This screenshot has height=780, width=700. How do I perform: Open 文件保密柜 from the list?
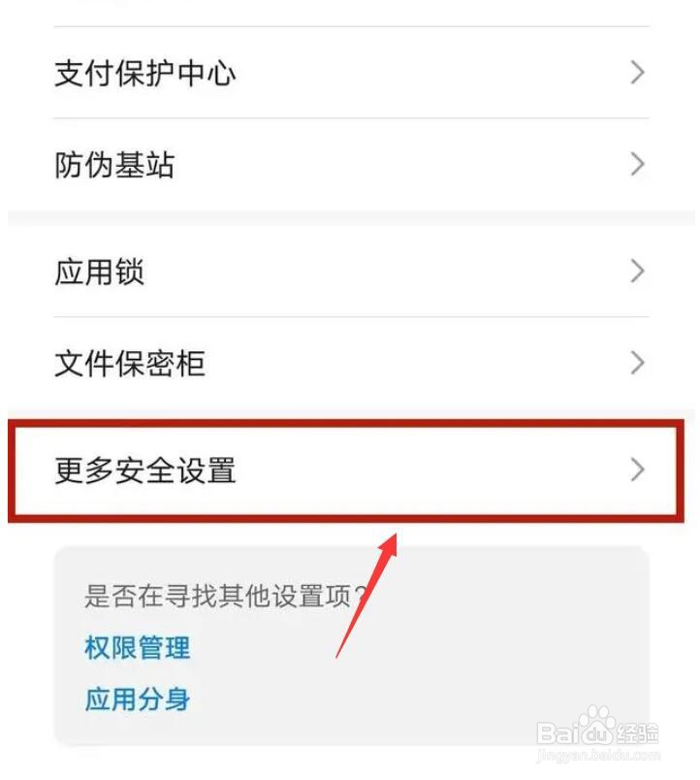[x=351, y=363]
